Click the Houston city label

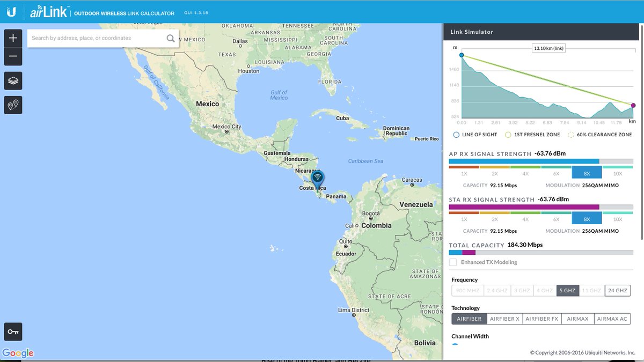tap(248, 71)
